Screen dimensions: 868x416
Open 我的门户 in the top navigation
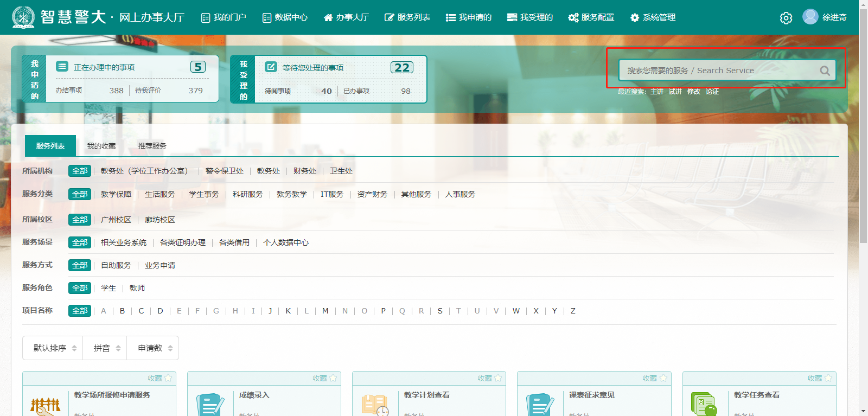tap(224, 17)
